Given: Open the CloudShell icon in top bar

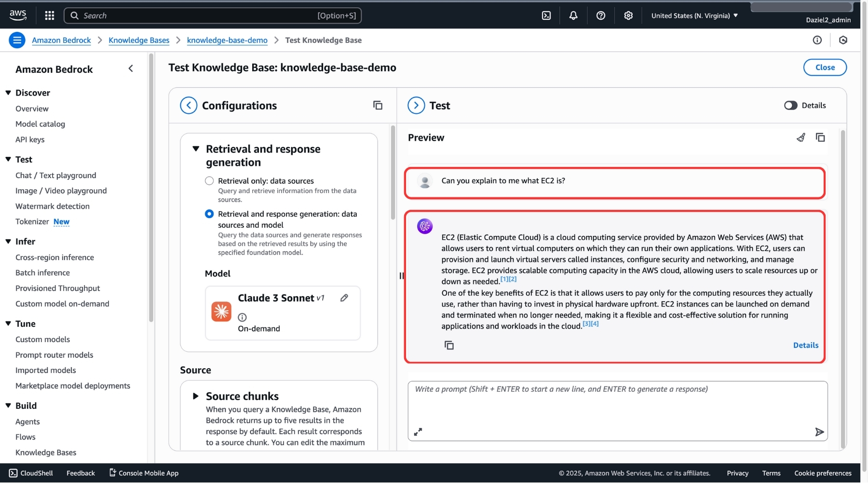Looking at the screenshot, I should click(546, 15).
